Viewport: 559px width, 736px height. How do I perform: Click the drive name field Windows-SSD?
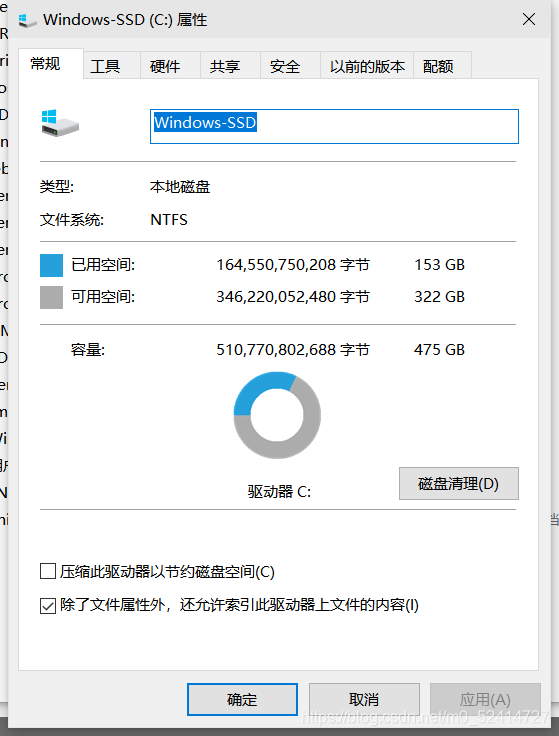[x=334, y=126]
